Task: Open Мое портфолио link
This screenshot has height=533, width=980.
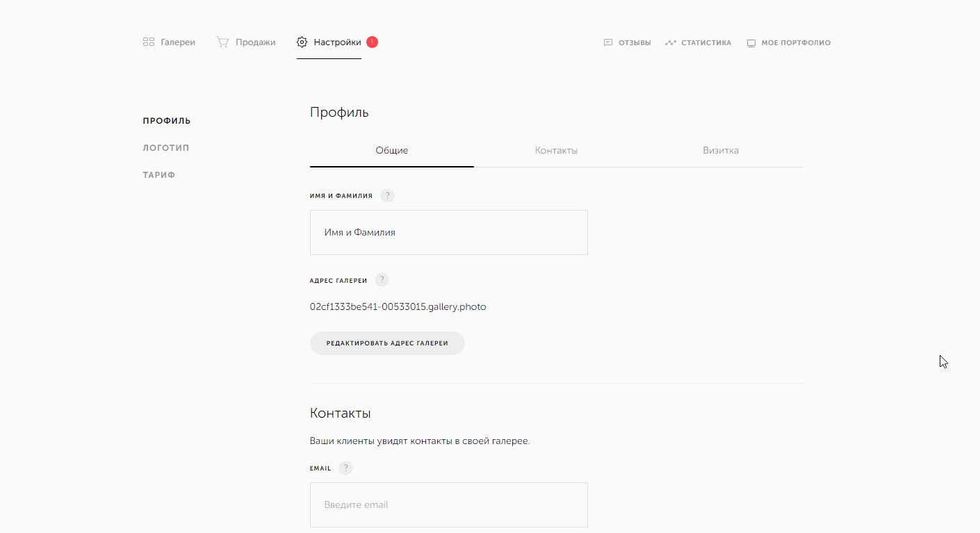Action: coord(788,43)
